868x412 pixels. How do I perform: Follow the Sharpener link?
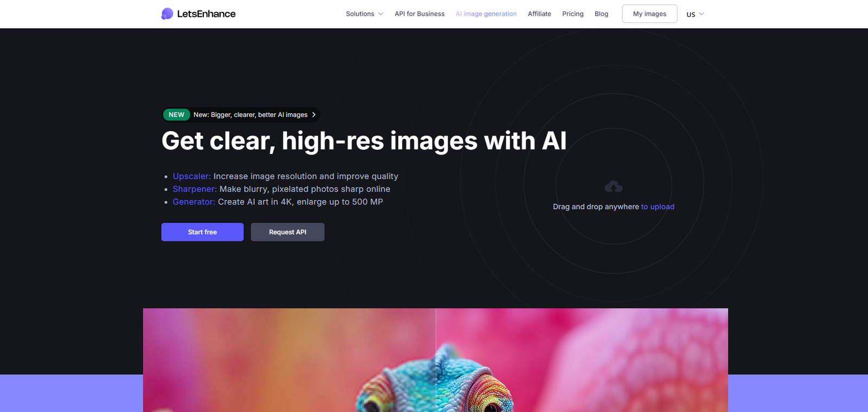(195, 189)
